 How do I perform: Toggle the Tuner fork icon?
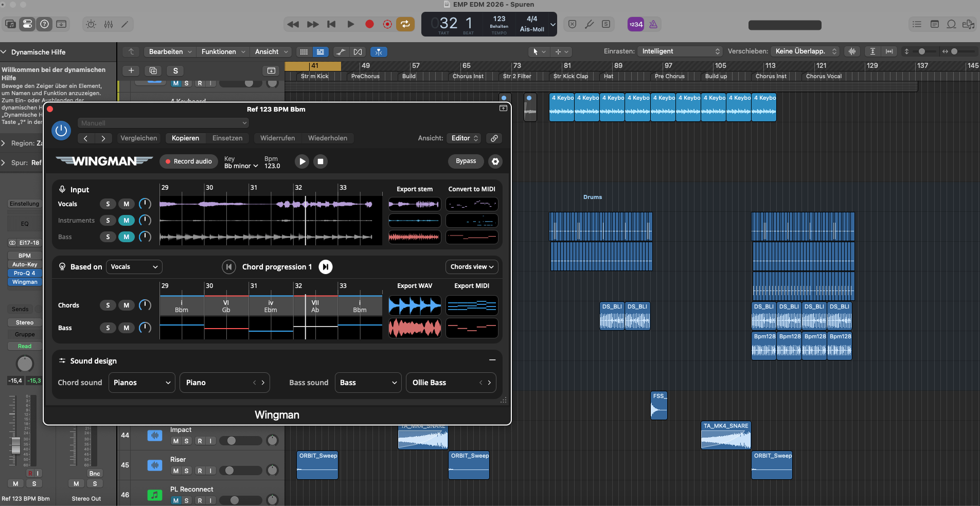point(590,24)
